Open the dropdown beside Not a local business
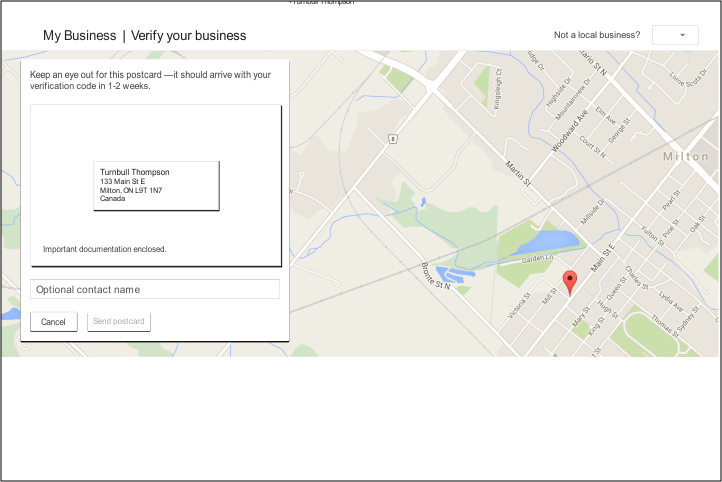This screenshot has height=482, width=722. [675, 35]
